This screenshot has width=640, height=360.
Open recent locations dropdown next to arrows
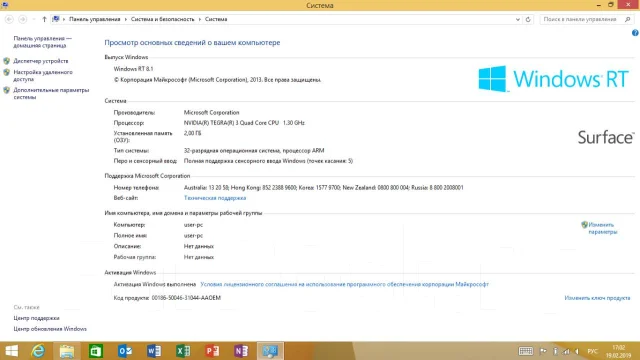point(33,19)
